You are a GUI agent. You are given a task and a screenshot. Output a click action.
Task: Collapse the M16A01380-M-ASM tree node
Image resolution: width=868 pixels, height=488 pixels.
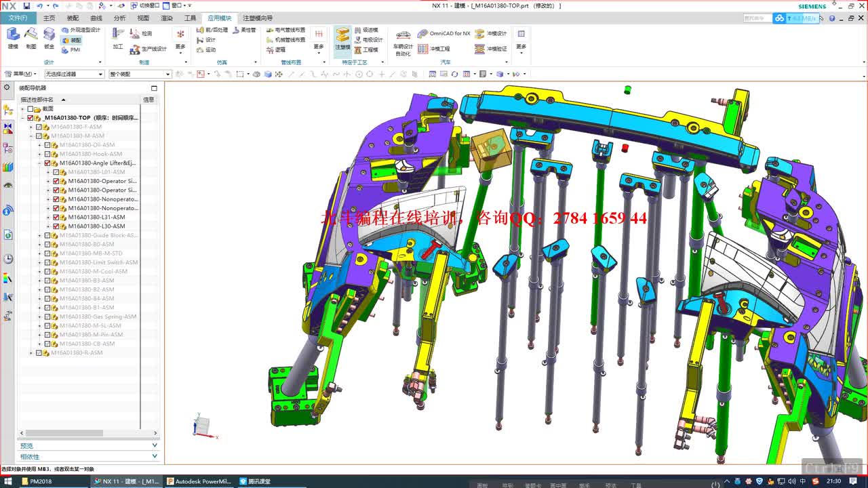(31, 136)
